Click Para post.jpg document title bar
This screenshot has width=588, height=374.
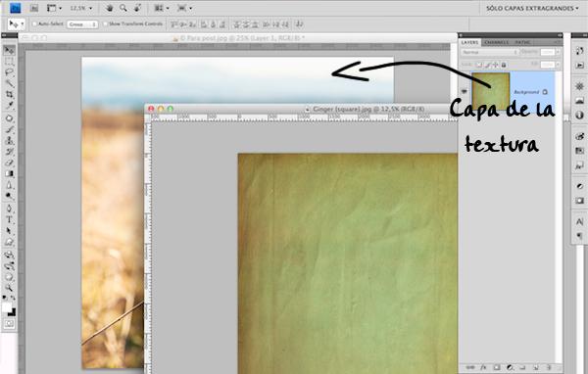pyautogui.click(x=237, y=38)
